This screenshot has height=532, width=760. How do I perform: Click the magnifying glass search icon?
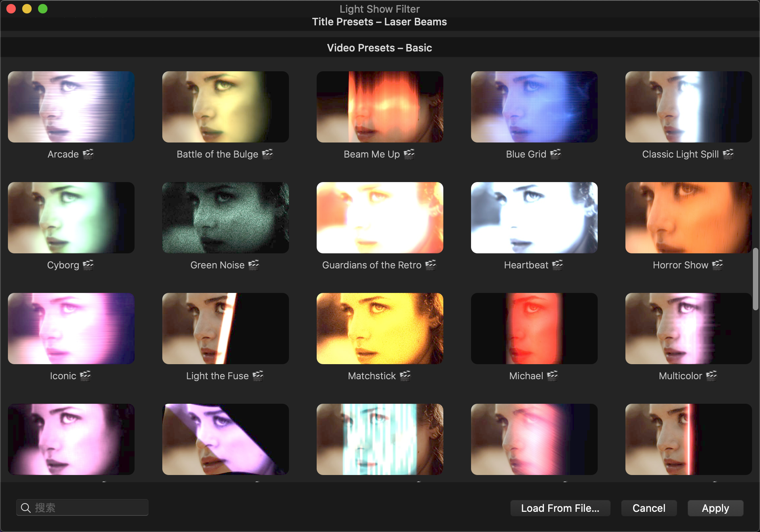coord(26,508)
